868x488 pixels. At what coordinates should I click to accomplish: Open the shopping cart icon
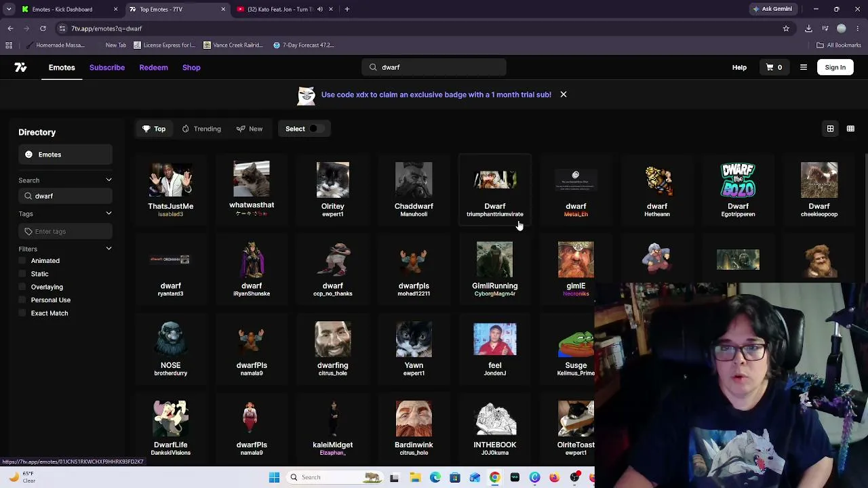click(x=770, y=67)
